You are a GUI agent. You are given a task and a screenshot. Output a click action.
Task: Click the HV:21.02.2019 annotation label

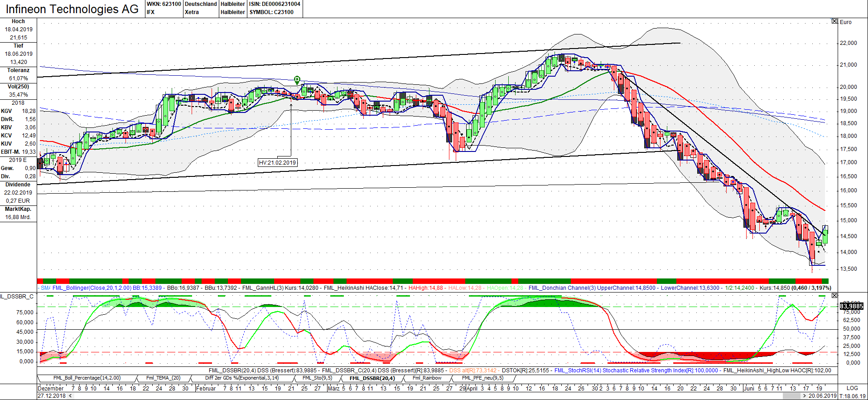coord(277,162)
